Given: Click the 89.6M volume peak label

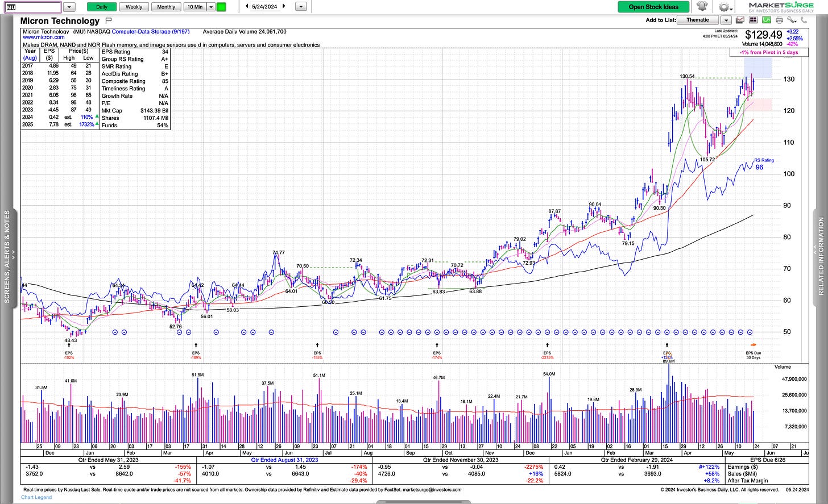Looking at the screenshot, I should pos(668,361).
